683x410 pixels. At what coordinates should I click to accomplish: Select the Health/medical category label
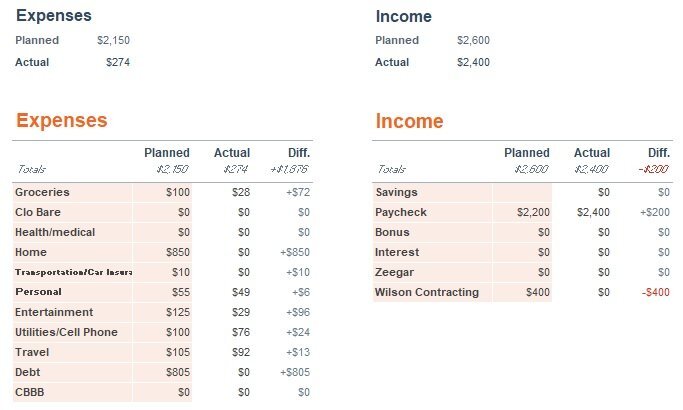(55, 232)
